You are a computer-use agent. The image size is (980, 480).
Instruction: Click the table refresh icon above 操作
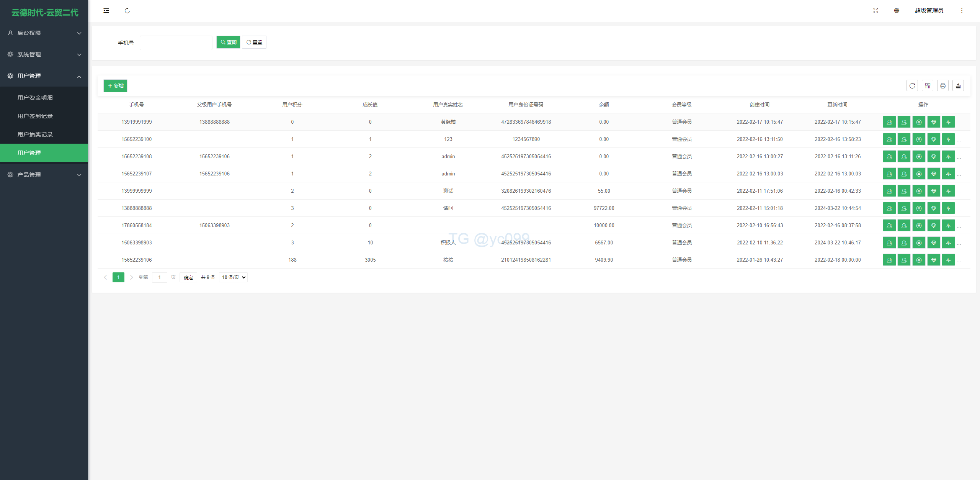(912, 86)
